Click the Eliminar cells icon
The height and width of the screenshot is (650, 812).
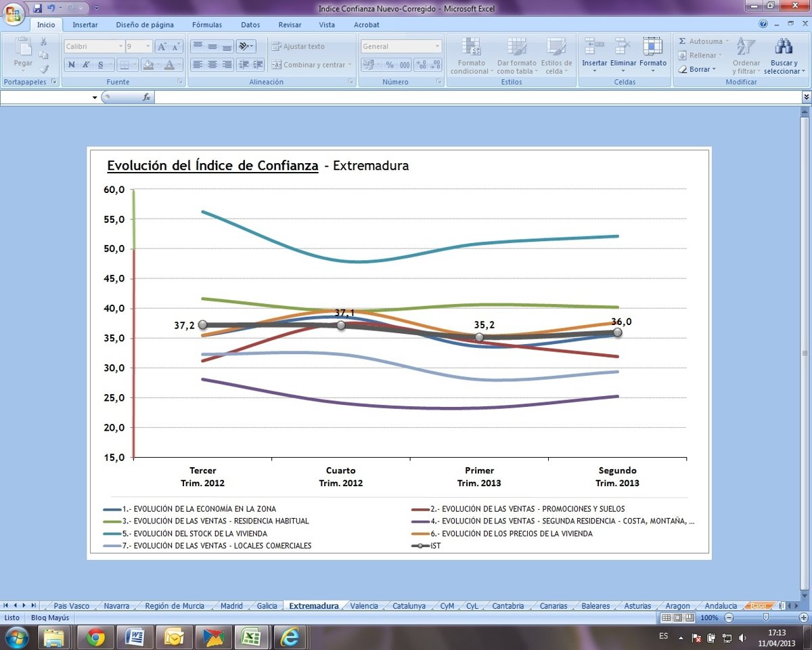point(623,47)
